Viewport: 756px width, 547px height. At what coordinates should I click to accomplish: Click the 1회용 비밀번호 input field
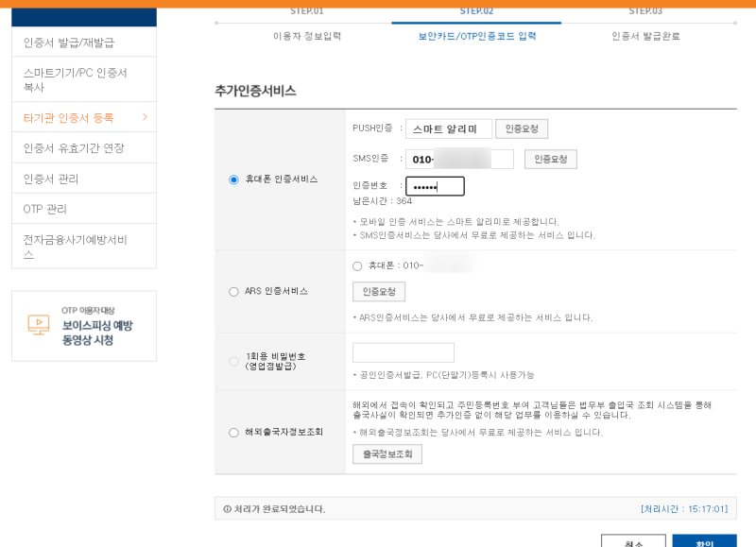(x=404, y=352)
